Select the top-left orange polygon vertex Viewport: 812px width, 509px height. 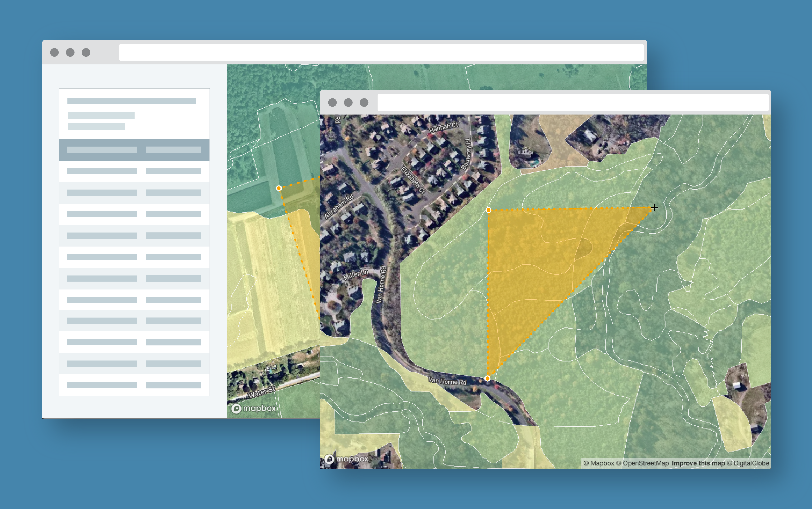pyautogui.click(x=488, y=210)
